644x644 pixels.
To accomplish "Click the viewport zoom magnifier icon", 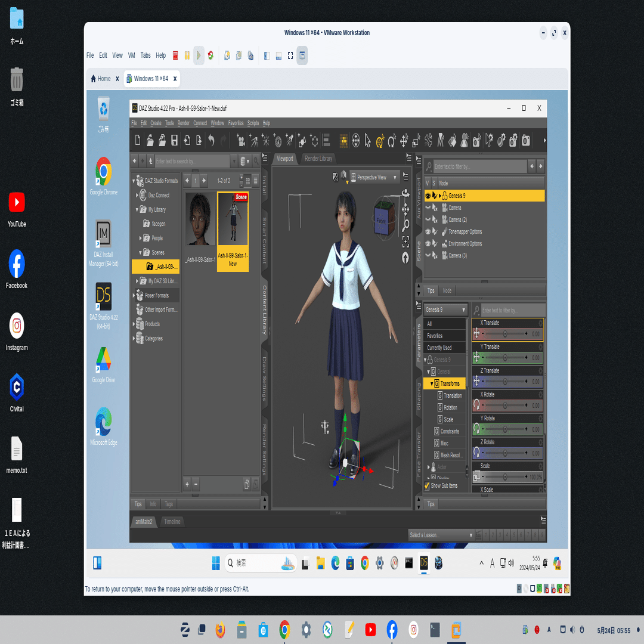I will tap(406, 224).
